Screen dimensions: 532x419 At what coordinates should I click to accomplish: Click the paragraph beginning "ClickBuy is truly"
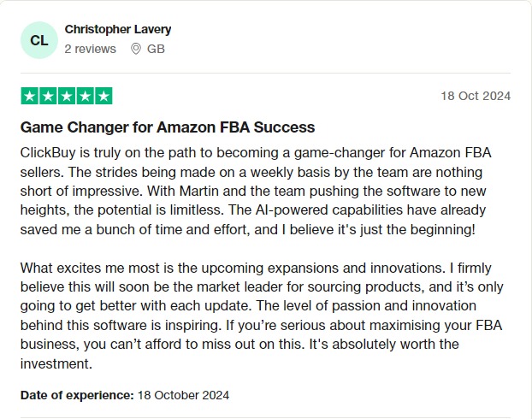pyautogui.click(x=257, y=191)
